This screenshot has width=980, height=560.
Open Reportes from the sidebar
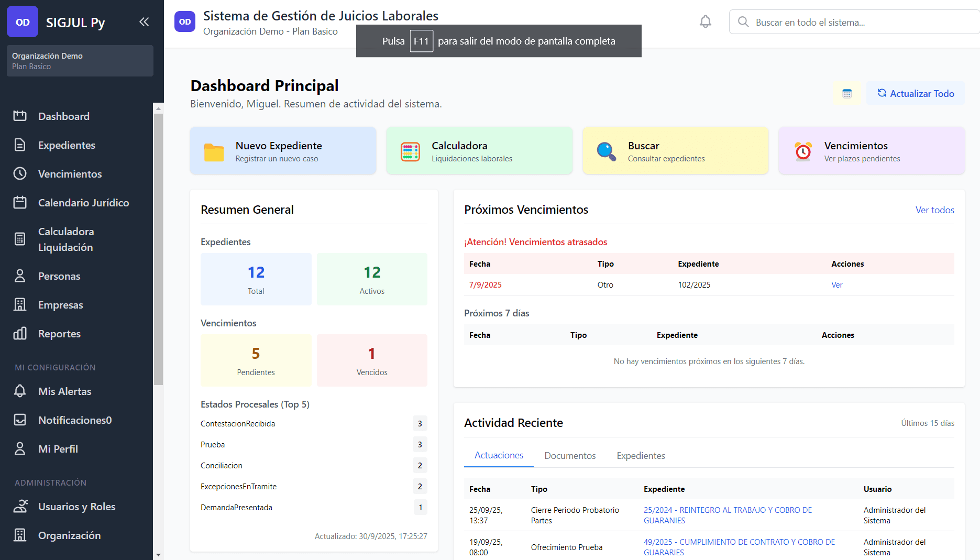pyautogui.click(x=59, y=334)
